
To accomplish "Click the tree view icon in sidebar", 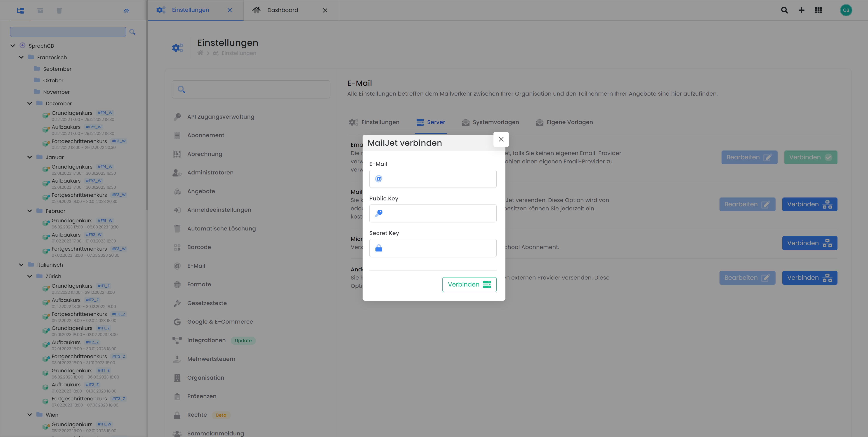I will click(20, 11).
